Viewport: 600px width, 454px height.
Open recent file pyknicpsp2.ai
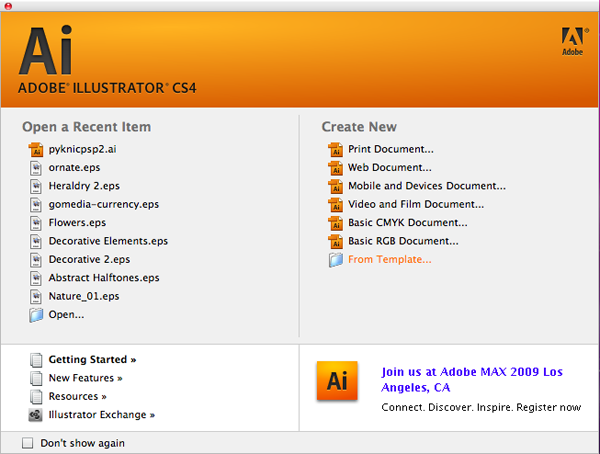click(x=82, y=149)
